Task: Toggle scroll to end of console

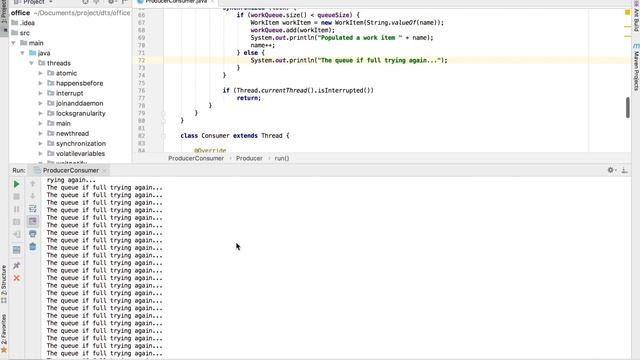Action: pos(33,221)
